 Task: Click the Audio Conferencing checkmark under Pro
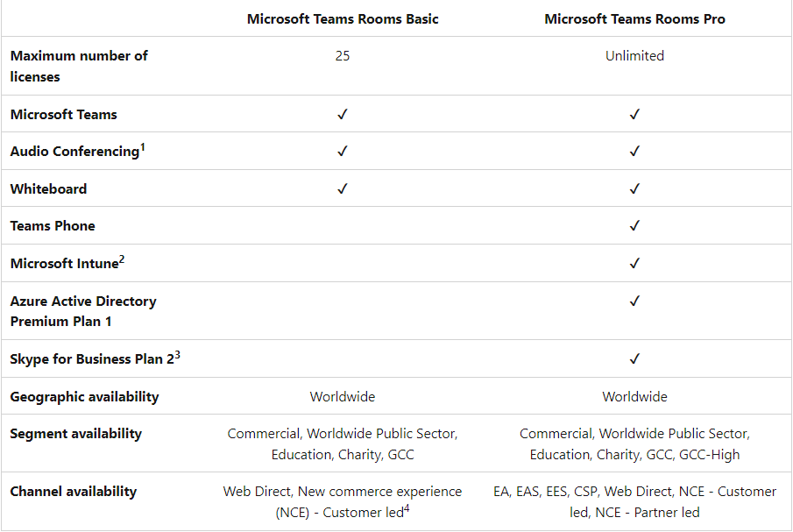tap(634, 152)
